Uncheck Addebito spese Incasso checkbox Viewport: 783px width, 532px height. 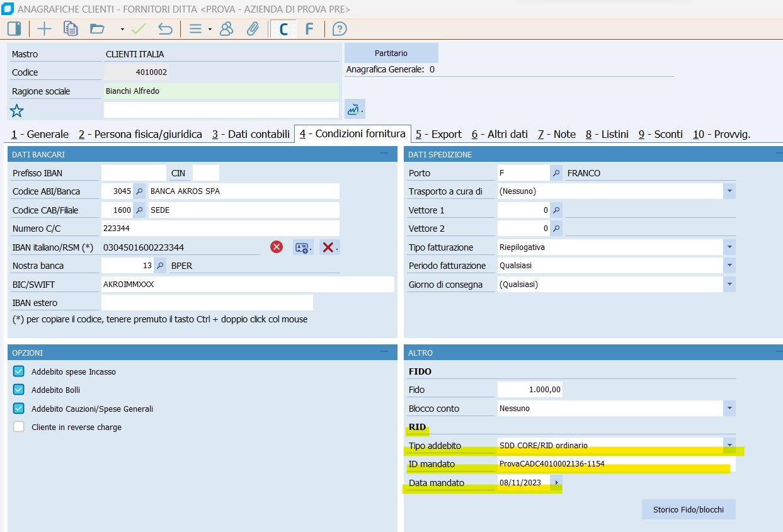coord(19,371)
